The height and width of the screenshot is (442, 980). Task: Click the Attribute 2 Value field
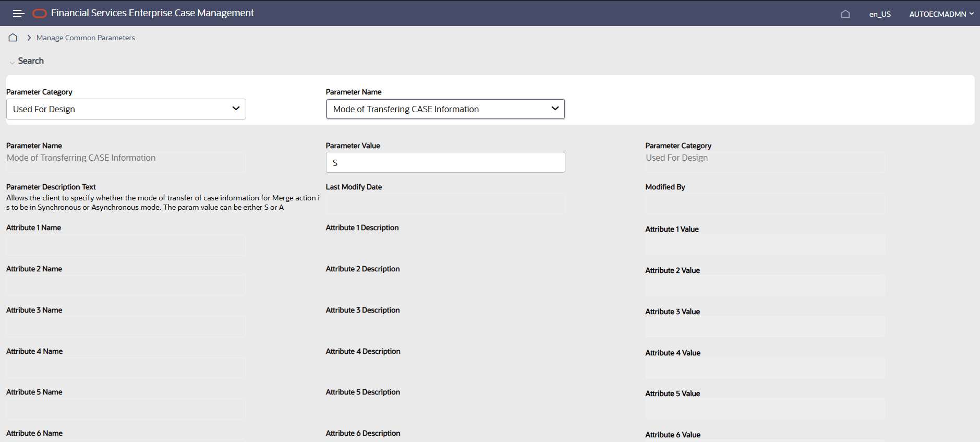[765, 285]
